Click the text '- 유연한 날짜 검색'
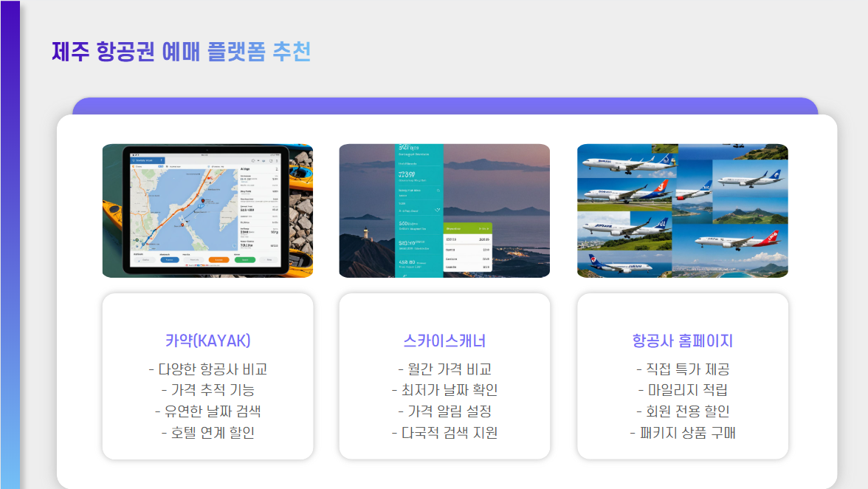 coord(207,411)
